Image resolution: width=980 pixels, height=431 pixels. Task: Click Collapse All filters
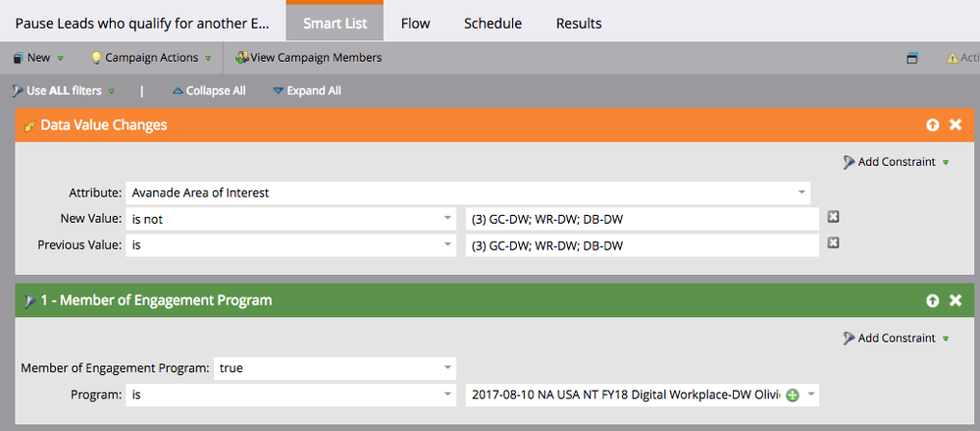(209, 90)
